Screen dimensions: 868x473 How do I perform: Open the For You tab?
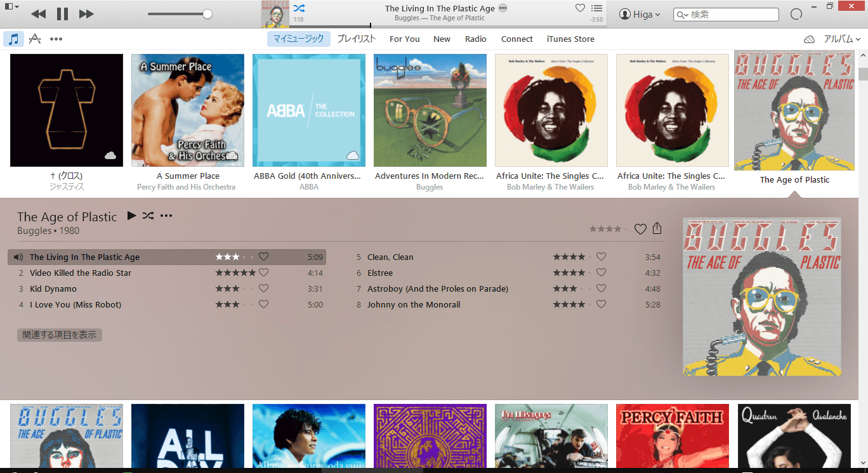click(x=405, y=39)
